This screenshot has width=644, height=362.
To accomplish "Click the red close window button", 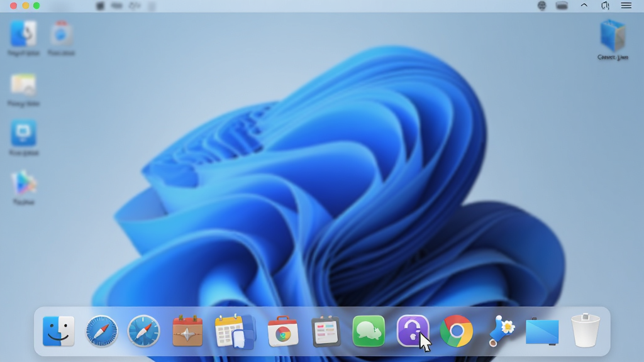I will pyautogui.click(x=14, y=6).
